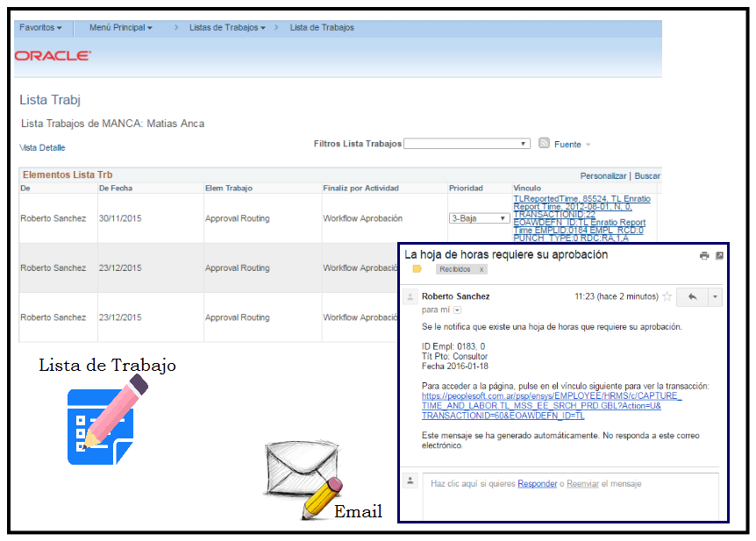Click the Listas de Trabajos breadcrumb
Viewport: 756px width, 541px height.
(226, 28)
